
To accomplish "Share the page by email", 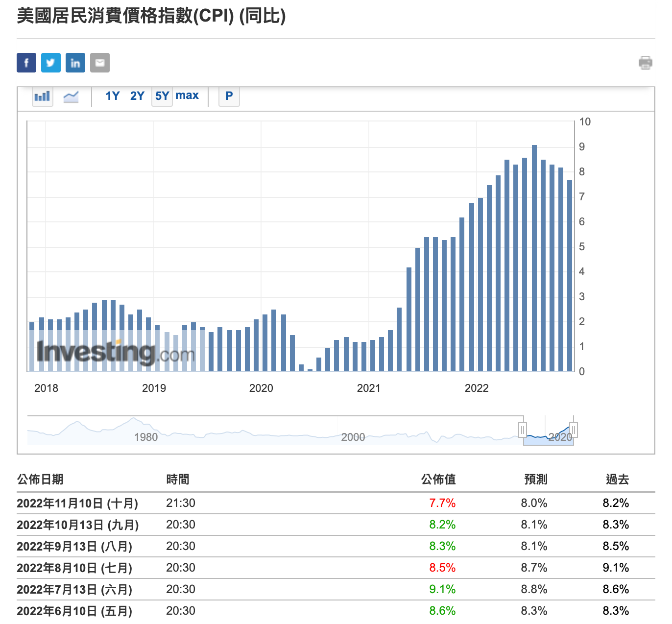I will point(100,63).
